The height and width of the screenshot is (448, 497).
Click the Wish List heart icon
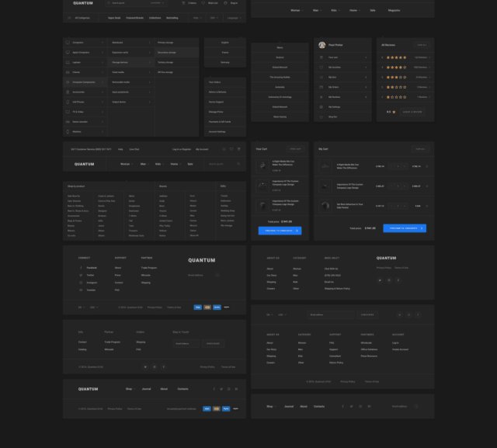[x=203, y=3]
